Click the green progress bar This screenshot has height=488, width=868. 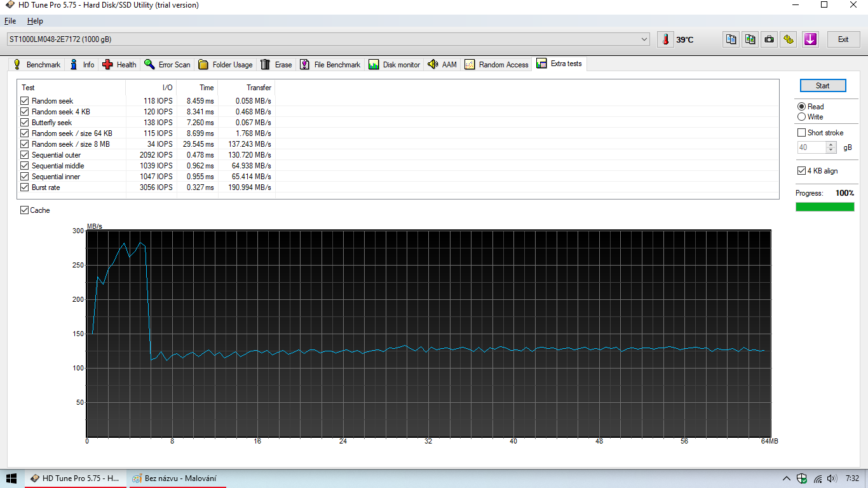(825, 207)
